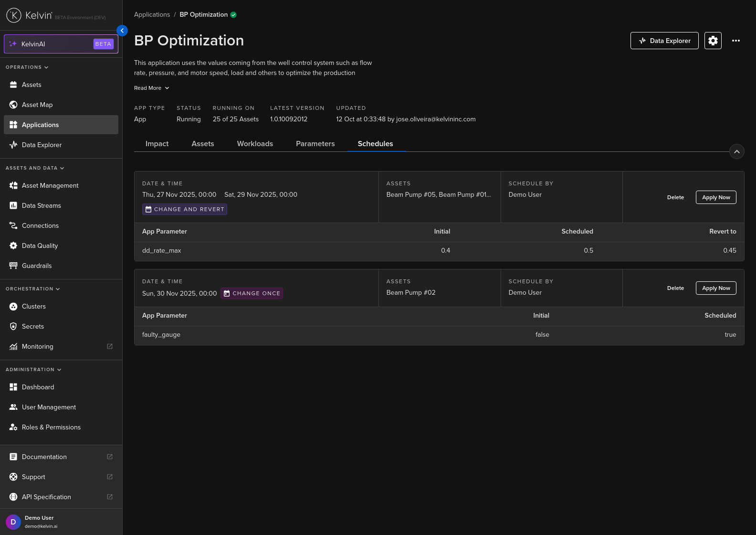
Task: Switch to the Parameters tab
Action: [x=315, y=144]
